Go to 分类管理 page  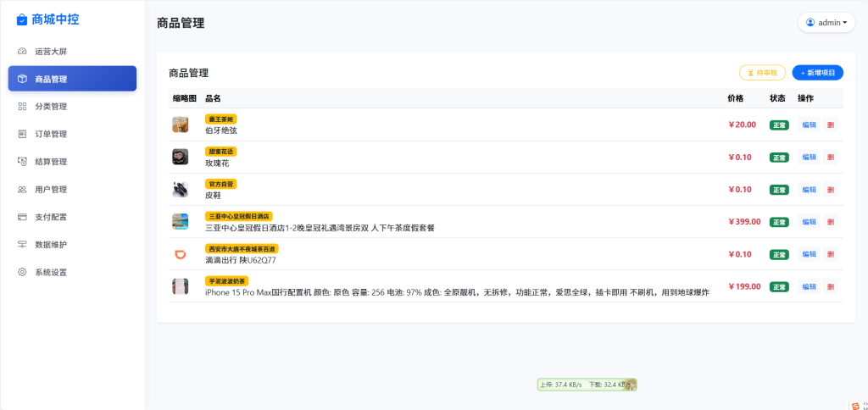pos(72,106)
